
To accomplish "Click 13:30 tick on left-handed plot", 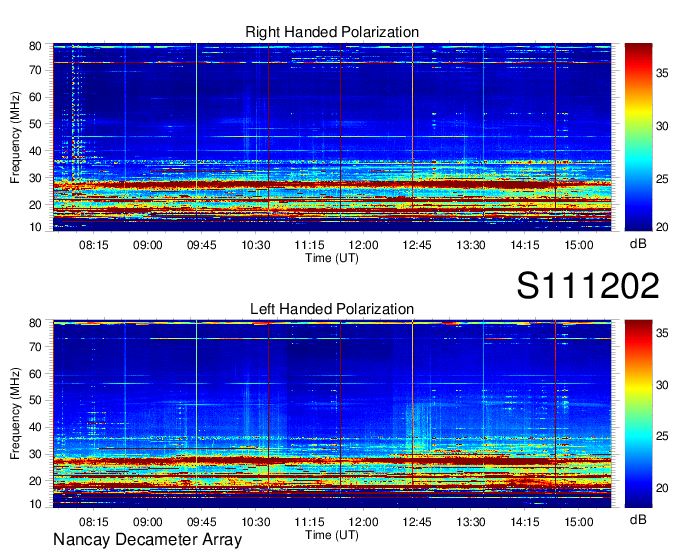I will pyautogui.click(x=471, y=521).
